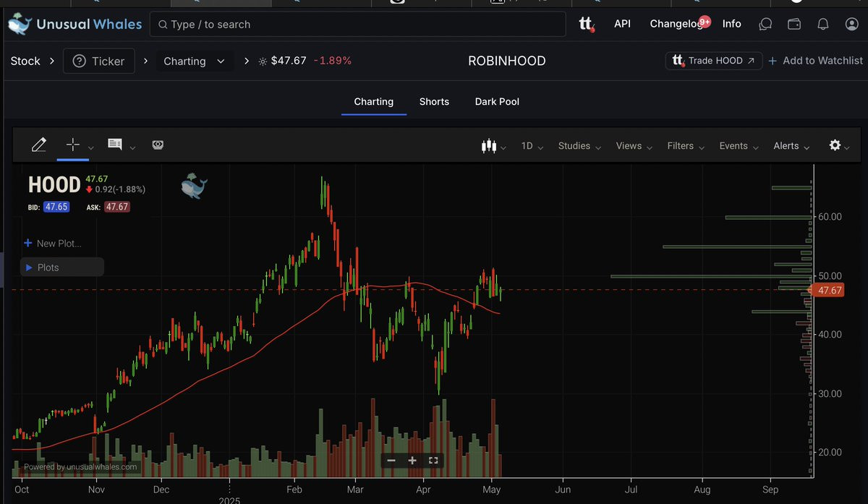Image resolution: width=868 pixels, height=504 pixels.
Task: Switch to the Shorts tab
Action: coord(434,102)
